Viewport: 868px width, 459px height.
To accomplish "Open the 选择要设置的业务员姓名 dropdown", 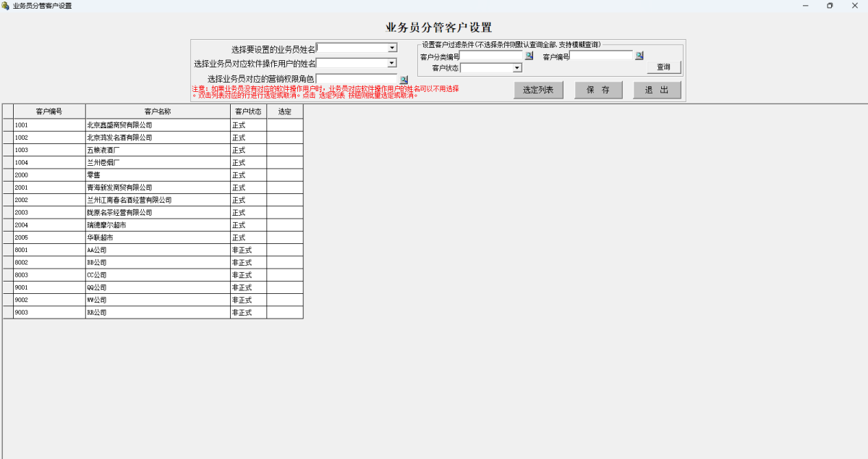I will [391, 47].
